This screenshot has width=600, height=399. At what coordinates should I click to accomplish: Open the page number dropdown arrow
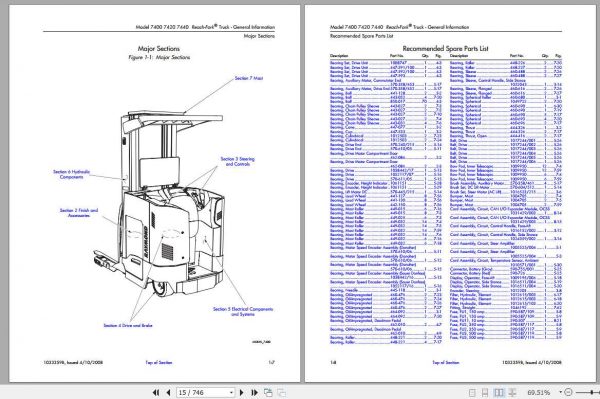point(231,392)
